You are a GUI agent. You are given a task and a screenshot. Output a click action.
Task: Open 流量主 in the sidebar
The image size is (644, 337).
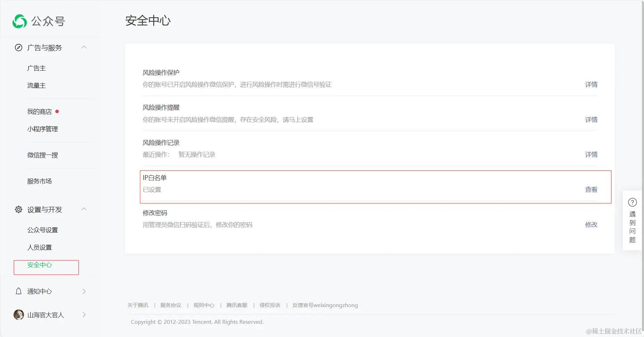click(37, 85)
